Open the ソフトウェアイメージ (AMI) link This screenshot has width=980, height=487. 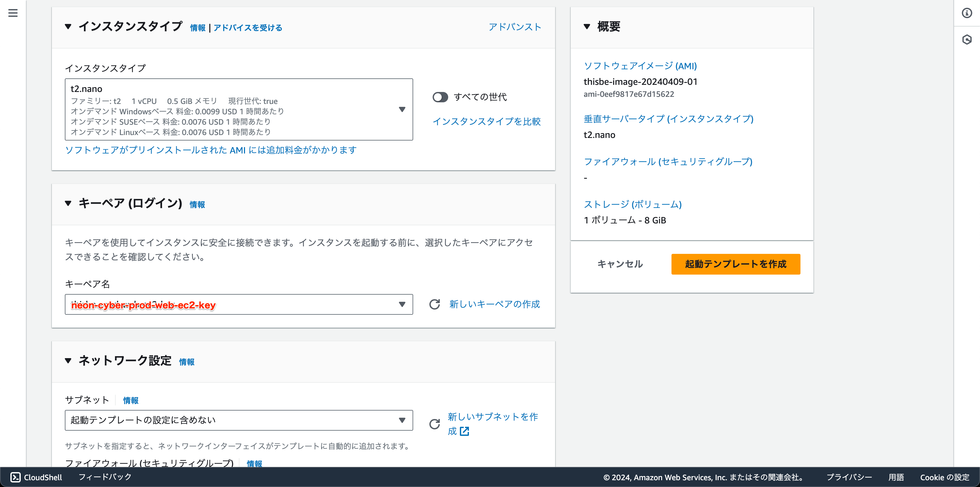640,66
